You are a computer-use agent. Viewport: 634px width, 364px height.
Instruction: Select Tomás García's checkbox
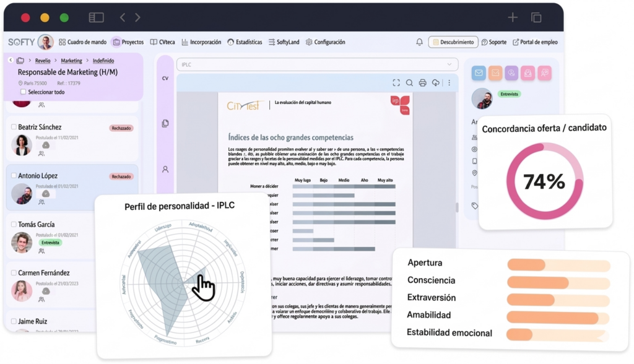[14, 224]
